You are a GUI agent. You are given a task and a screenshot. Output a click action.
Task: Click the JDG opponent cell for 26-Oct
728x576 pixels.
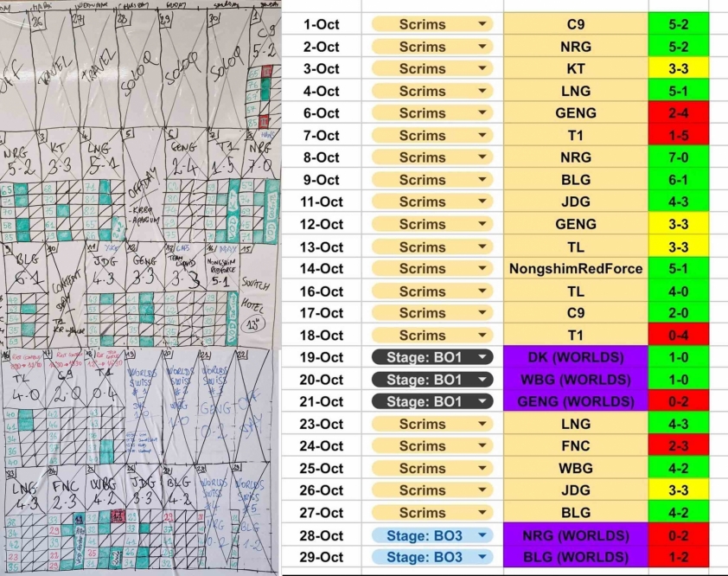(576, 490)
